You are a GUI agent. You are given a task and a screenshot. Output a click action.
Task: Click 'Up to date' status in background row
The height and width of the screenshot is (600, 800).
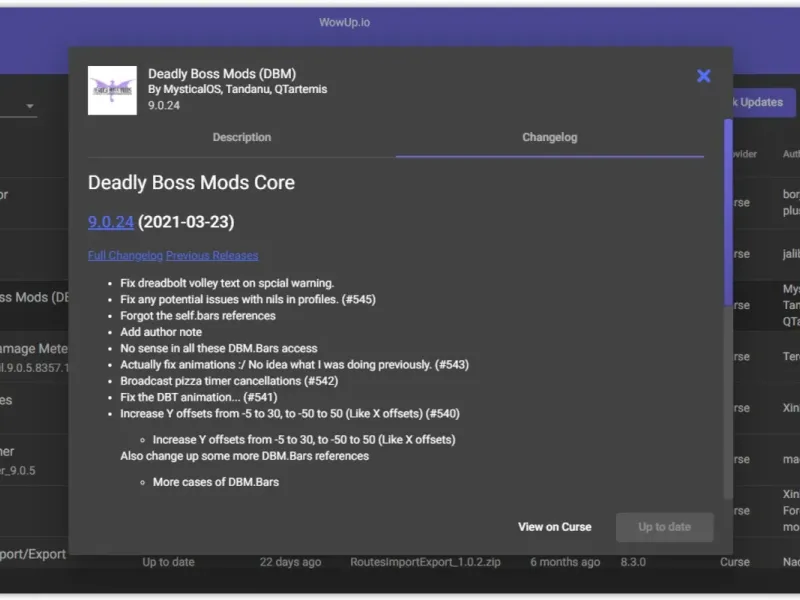tap(168, 562)
